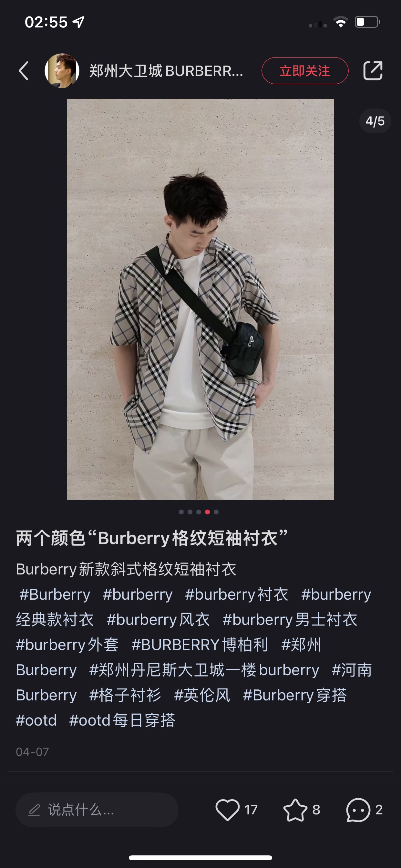Open hashtag #burberry男士衬衣
This screenshot has width=401, height=868.
coord(290,619)
